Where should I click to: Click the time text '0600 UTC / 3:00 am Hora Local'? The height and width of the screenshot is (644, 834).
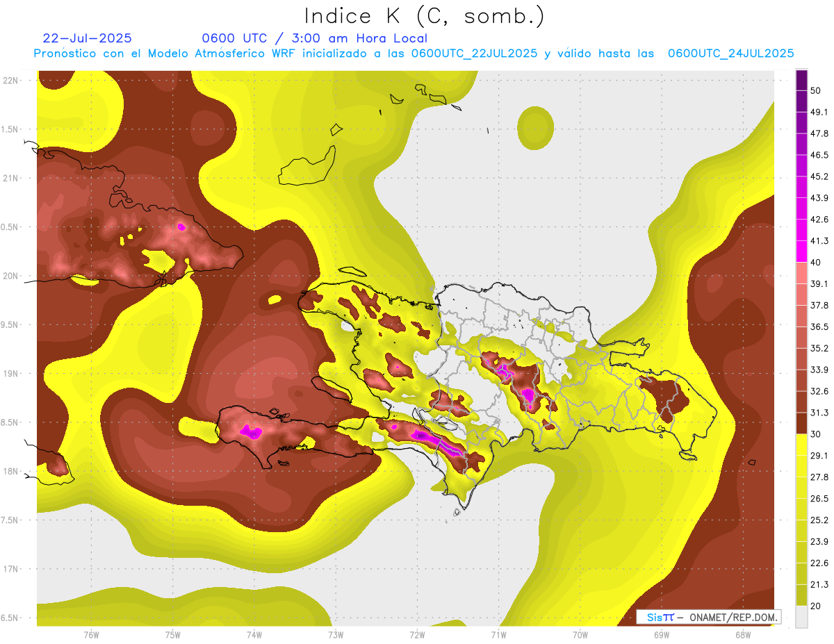coord(314,38)
